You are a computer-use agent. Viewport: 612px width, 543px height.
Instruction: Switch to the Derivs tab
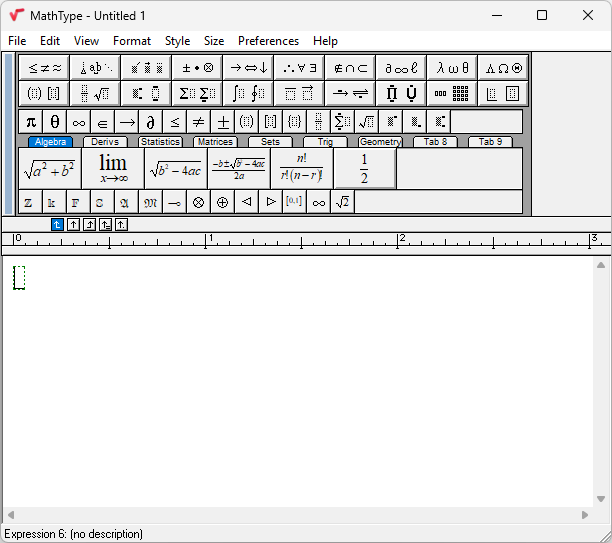(x=105, y=142)
